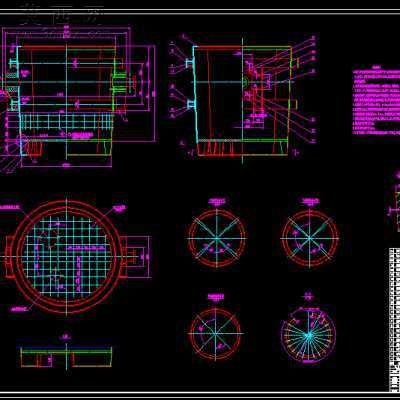Viewport: 400px width, 400px height.
Task: Click the circular view with many radial spokes
Action: (309, 334)
